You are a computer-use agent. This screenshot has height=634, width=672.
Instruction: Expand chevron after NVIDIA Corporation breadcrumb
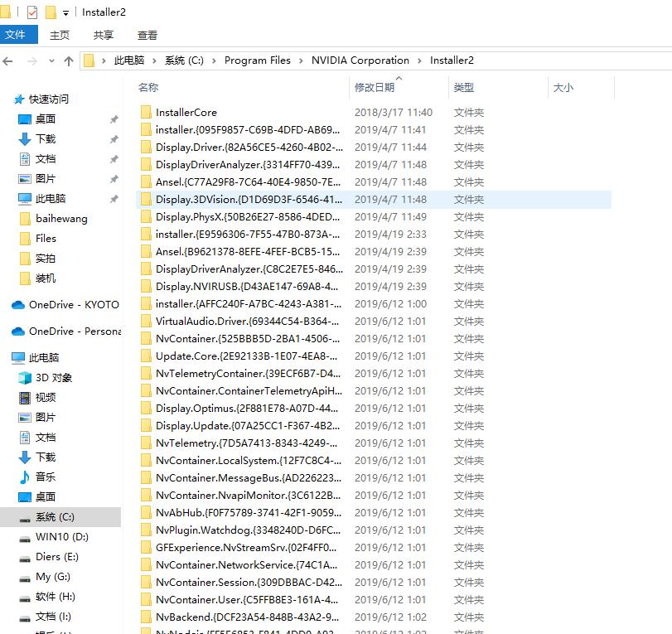(x=419, y=60)
